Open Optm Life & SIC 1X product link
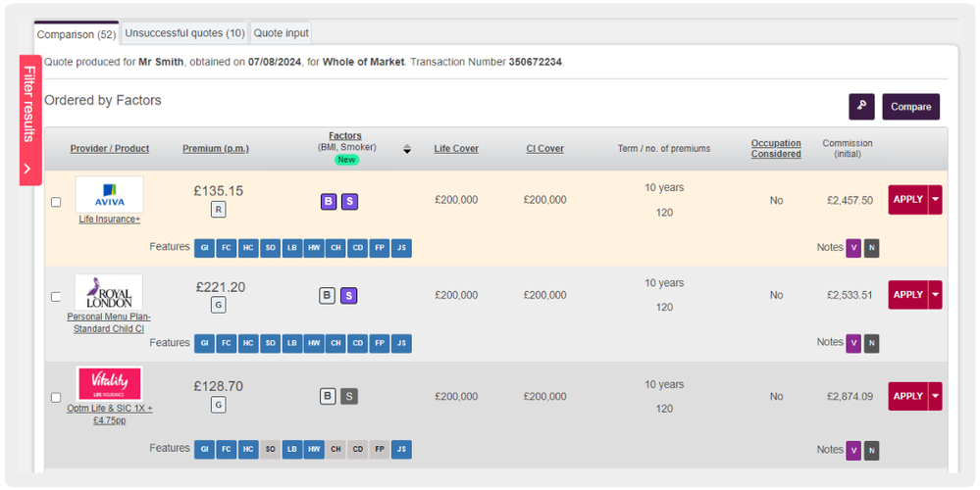This screenshot has height=490, width=980. (109, 415)
